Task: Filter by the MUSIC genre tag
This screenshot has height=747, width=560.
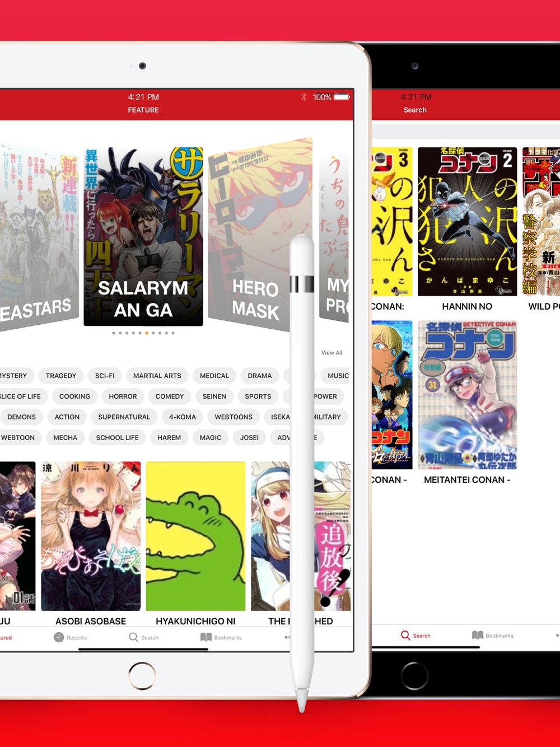Action: pyautogui.click(x=337, y=376)
